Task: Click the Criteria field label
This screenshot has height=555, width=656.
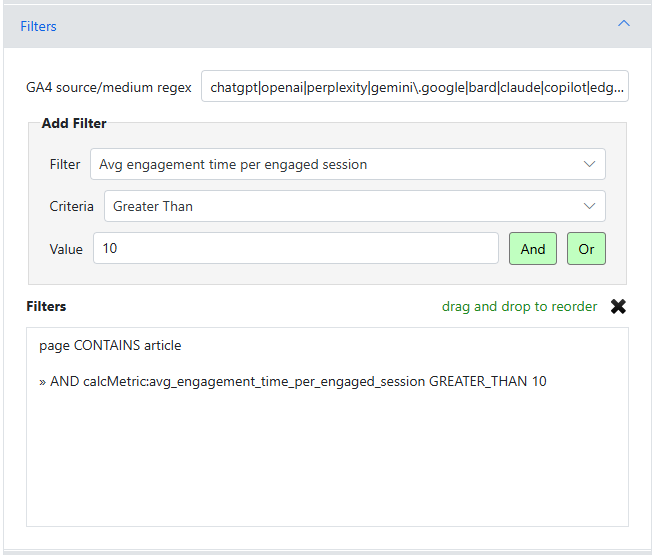Action: tap(72, 206)
